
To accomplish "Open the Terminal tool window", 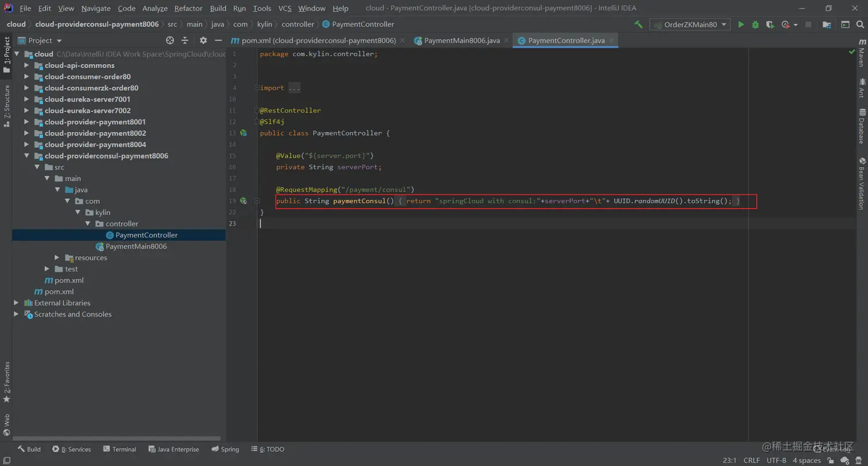I will point(119,449).
